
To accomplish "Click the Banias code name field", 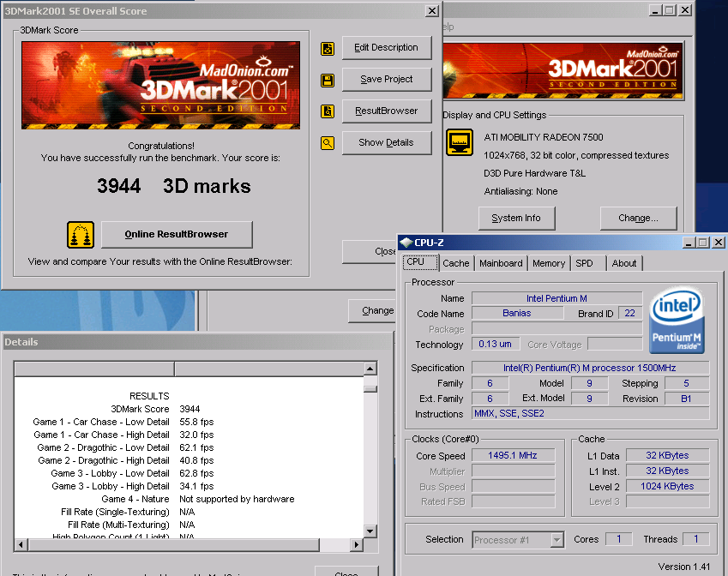I will pos(517,314).
